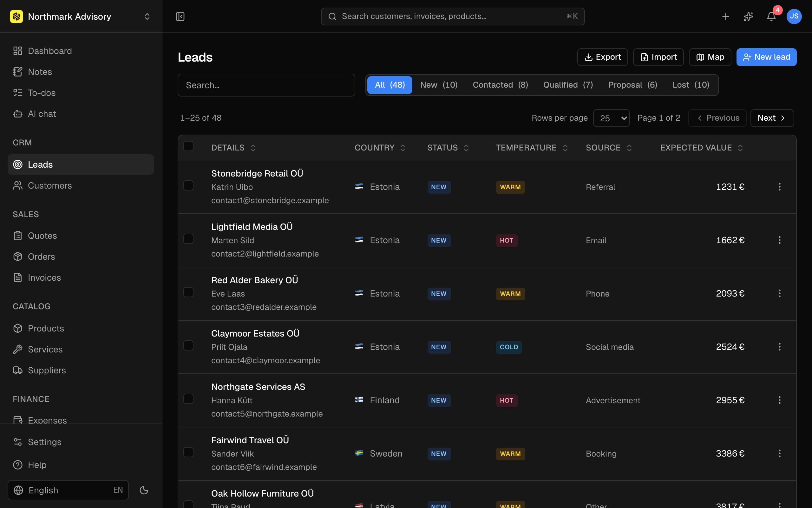Check the Red Alder Bakery OÜ row checkbox

pyautogui.click(x=189, y=292)
